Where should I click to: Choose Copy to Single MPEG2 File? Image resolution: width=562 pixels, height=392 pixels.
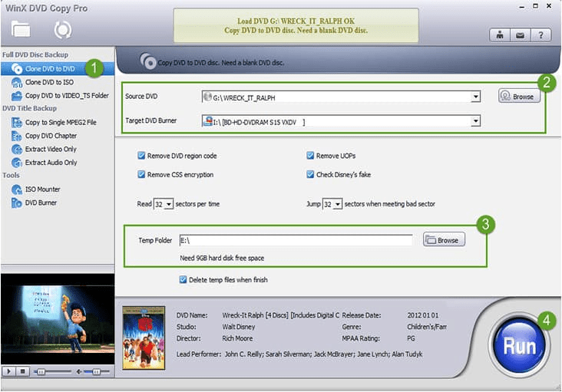60,123
